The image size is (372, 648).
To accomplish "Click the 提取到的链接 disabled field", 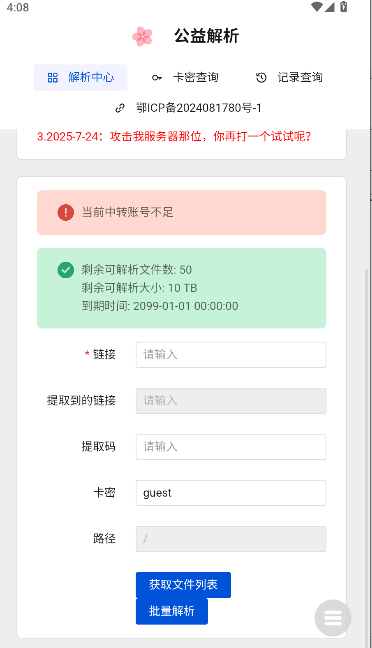I will pyautogui.click(x=231, y=400).
